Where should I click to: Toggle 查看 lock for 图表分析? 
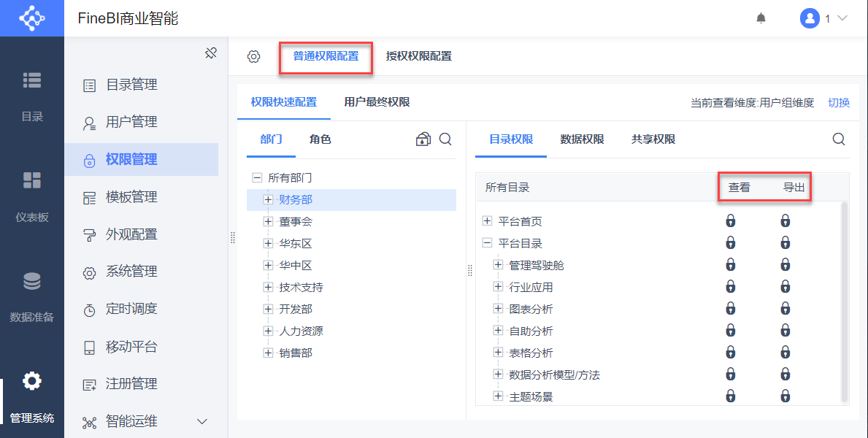tap(730, 309)
